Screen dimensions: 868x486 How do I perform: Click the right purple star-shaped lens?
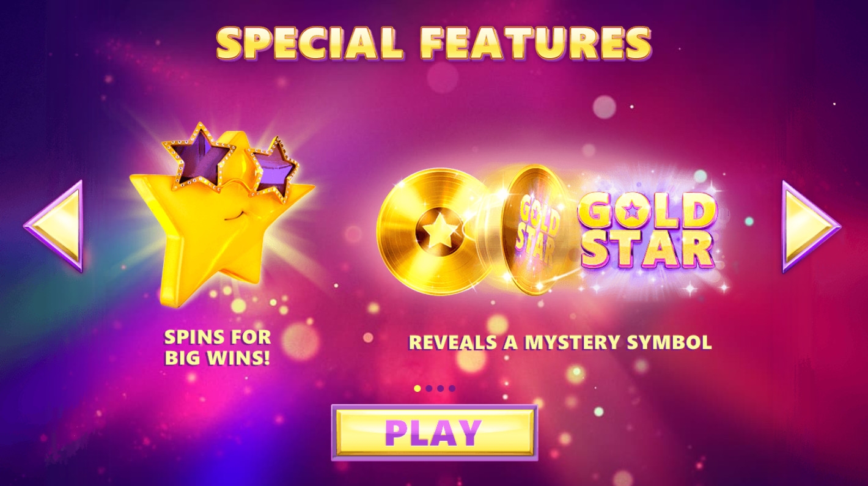click(x=274, y=169)
